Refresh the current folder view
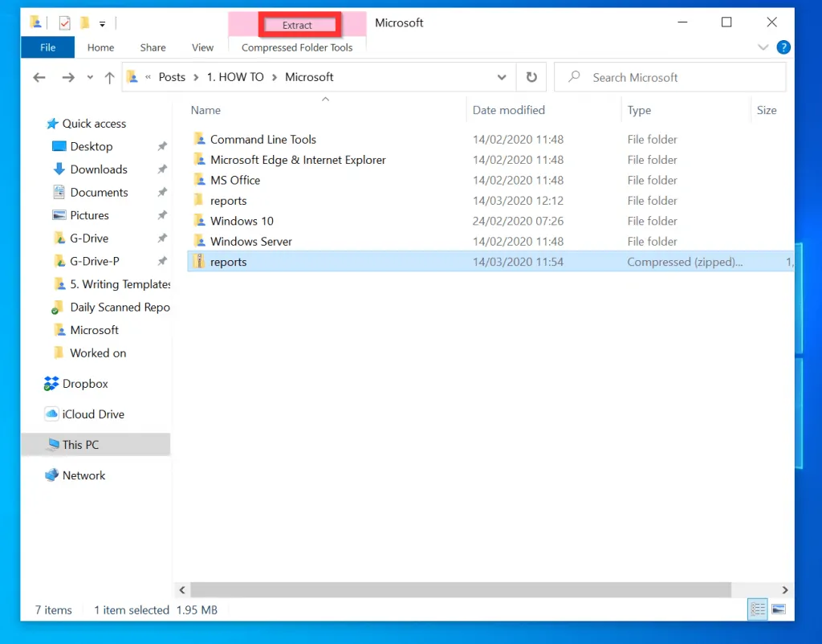This screenshot has width=822, height=644. pos(531,77)
